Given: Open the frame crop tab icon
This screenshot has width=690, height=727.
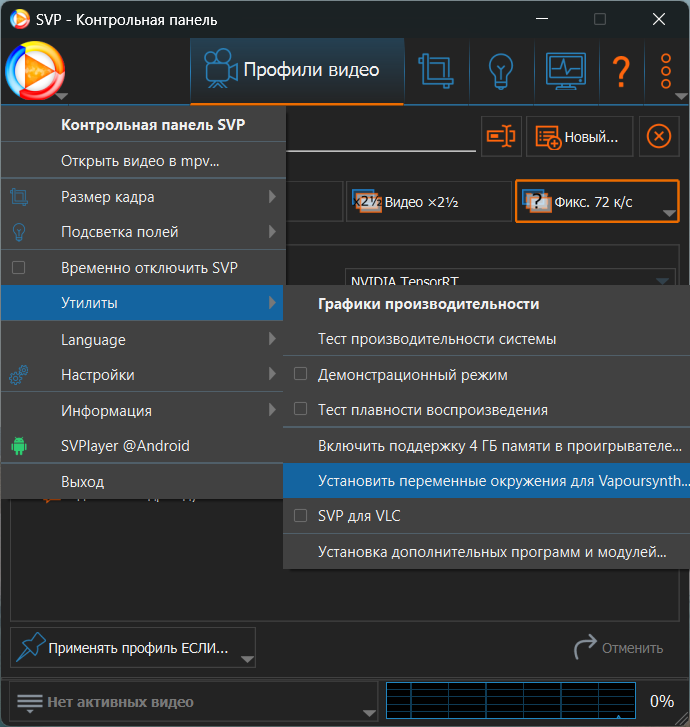Looking at the screenshot, I should pyautogui.click(x=436, y=71).
